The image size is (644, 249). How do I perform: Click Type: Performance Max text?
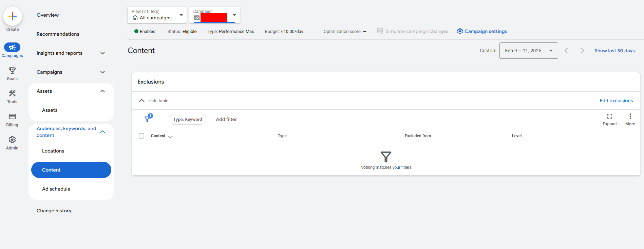coord(231,31)
